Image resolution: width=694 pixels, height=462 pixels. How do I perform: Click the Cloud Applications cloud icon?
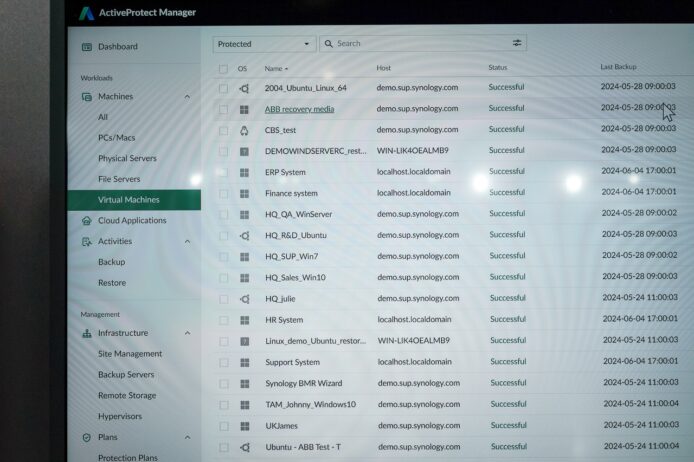click(x=87, y=220)
